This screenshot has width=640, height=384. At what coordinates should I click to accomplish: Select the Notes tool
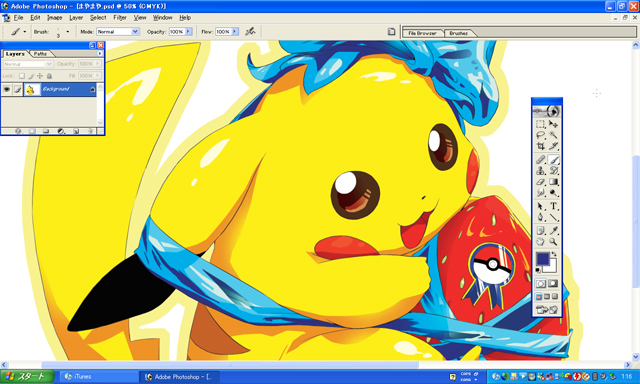coord(541,231)
